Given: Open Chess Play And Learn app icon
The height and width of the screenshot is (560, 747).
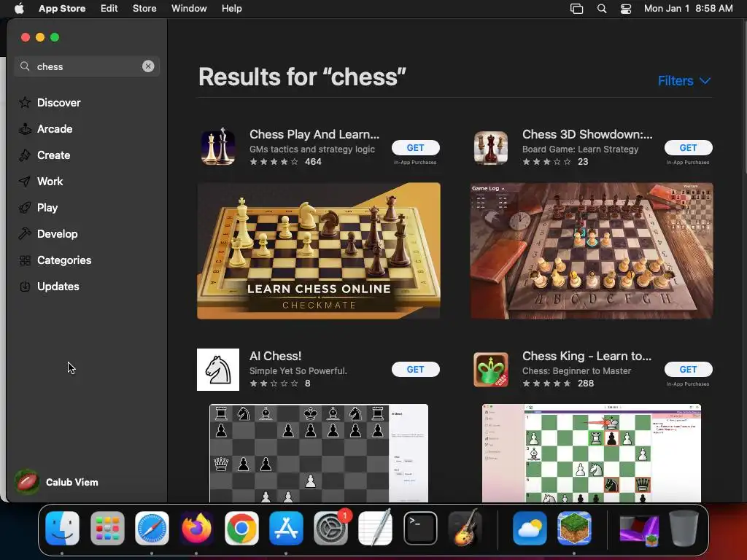Looking at the screenshot, I should [218, 147].
